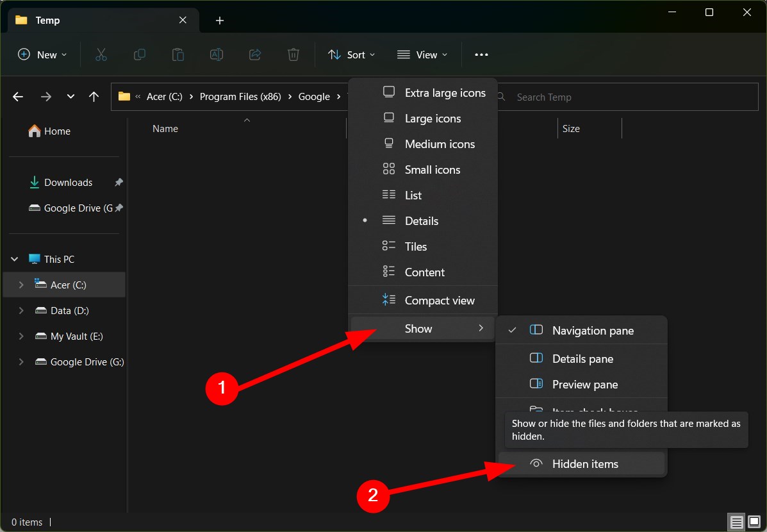Viewport: 767px width, 532px height.
Task: Open Downloads in the sidebar
Action: pyautogui.click(x=68, y=183)
